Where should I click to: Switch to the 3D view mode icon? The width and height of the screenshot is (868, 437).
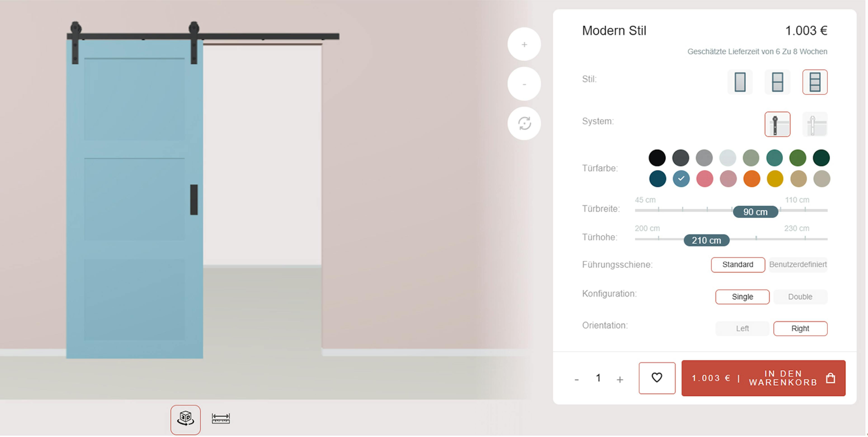pyautogui.click(x=185, y=420)
